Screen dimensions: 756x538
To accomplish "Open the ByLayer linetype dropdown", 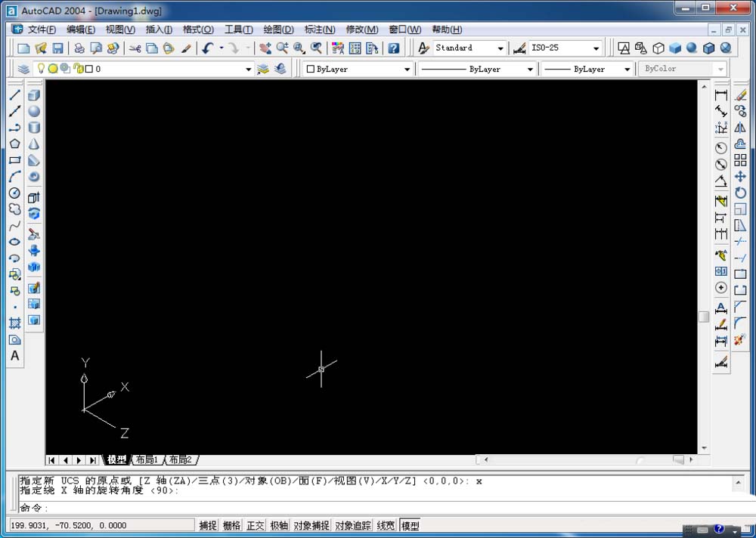I will 531,69.
